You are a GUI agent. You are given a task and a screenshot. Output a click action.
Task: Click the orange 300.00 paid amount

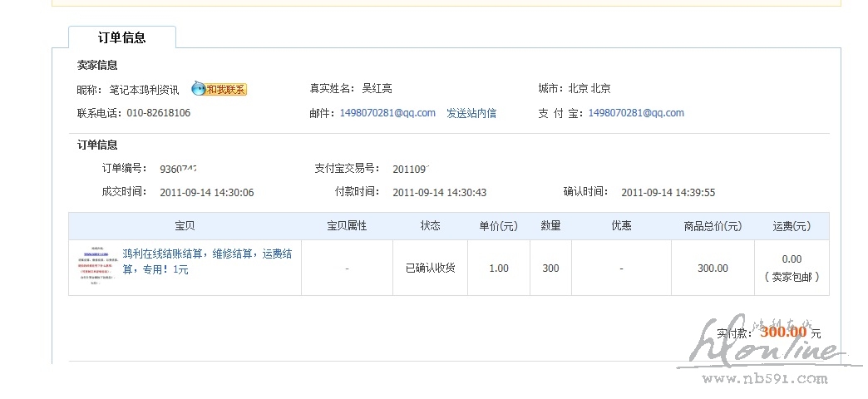[782, 331]
